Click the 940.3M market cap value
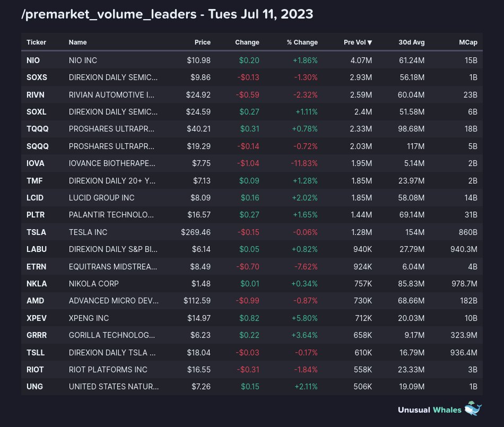Viewport: 504px width, 427px height. click(x=464, y=249)
